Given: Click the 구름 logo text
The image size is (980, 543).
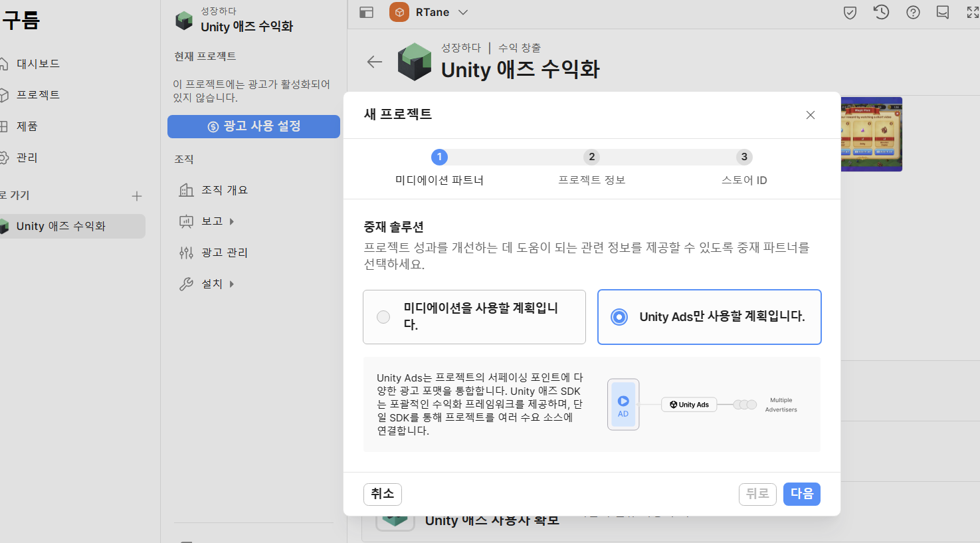Looking at the screenshot, I should coord(21,21).
